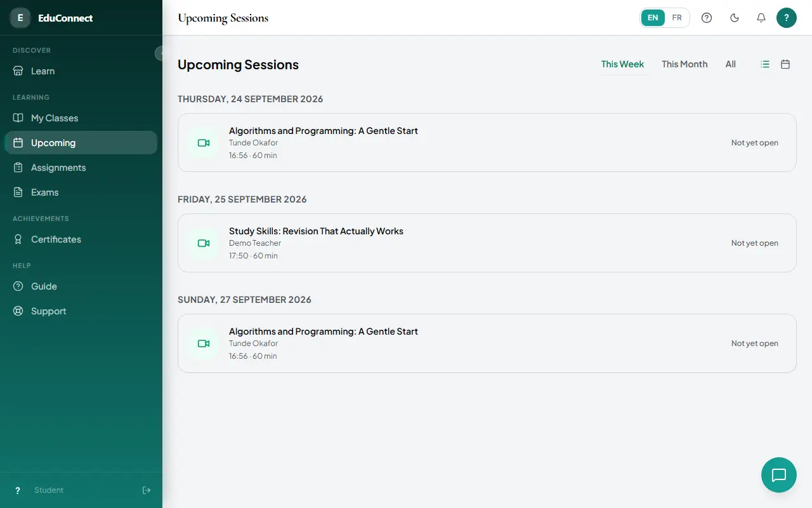
Task: Switch language to EN
Action: click(x=653, y=18)
